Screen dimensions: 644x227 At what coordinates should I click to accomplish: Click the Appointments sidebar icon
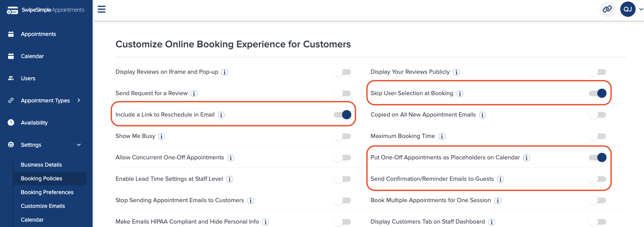[x=11, y=34]
